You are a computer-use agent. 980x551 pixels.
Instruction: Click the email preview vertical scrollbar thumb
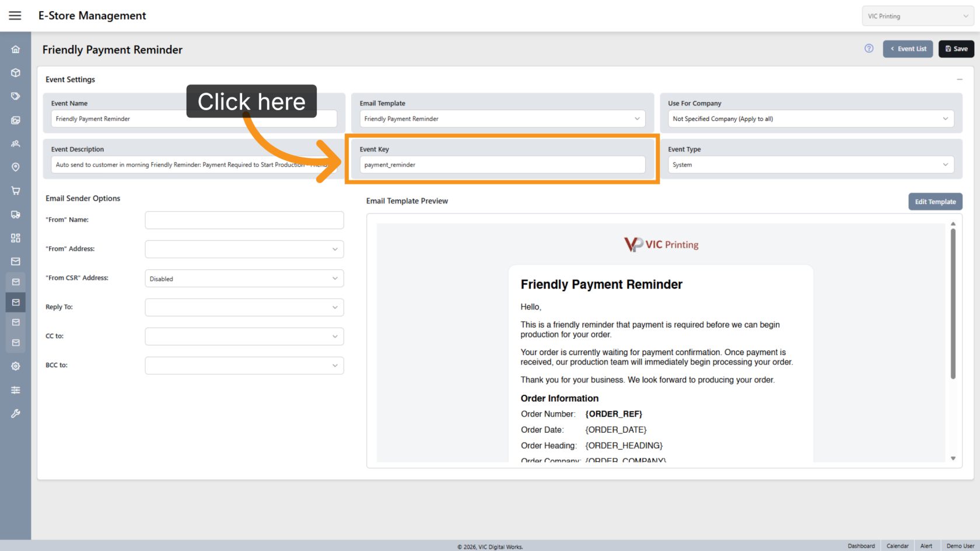[x=953, y=304]
